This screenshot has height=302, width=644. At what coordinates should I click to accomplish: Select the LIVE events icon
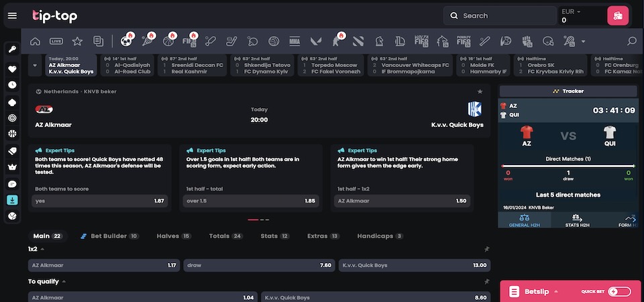click(56, 41)
